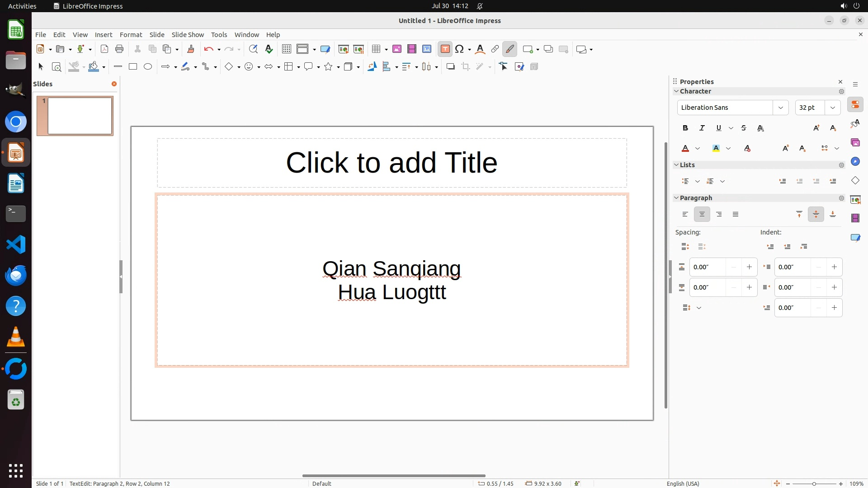This screenshot has height=488, width=868.
Task: Open the font size dropdown
Action: 832,108
